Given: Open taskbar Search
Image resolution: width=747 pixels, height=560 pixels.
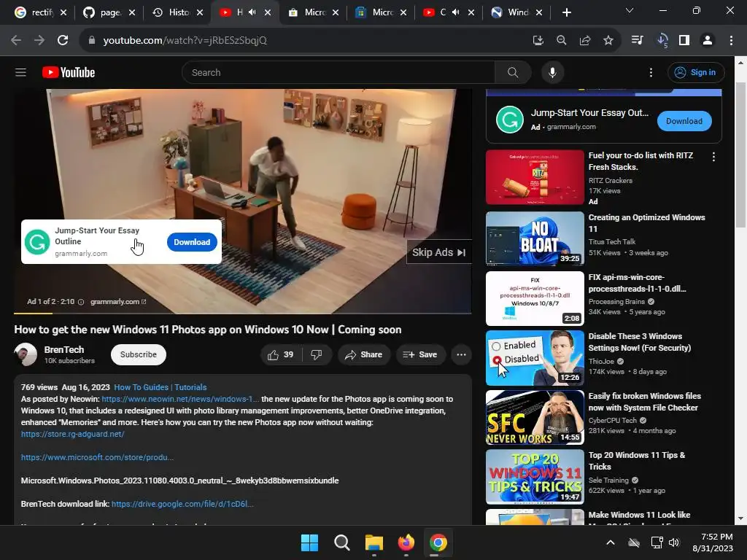Looking at the screenshot, I should [x=341, y=542].
